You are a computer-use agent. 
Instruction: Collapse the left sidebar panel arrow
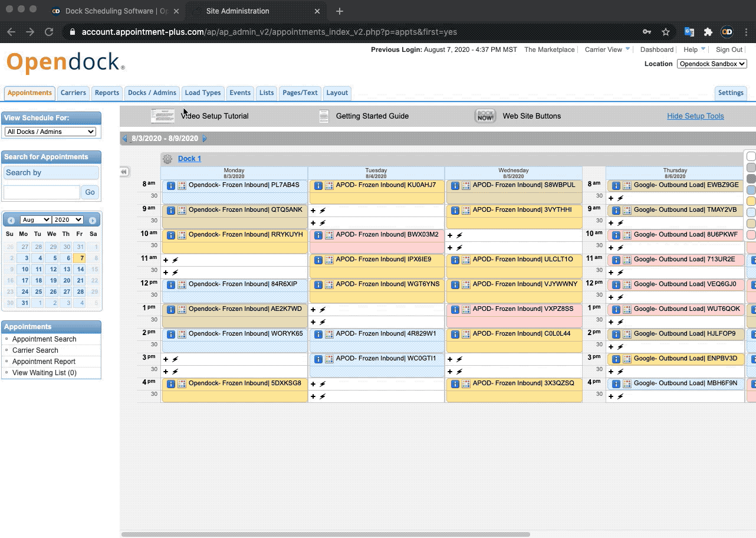click(x=124, y=172)
